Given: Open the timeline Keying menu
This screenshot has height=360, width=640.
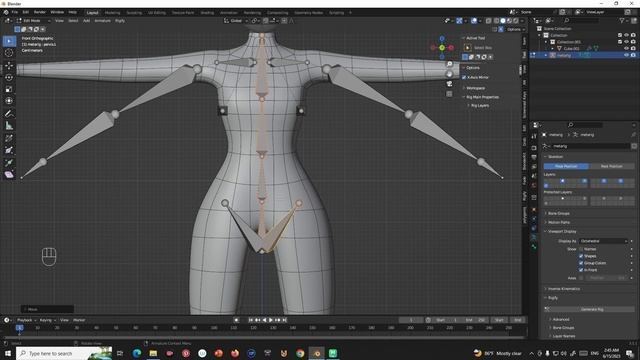Looking at the screenshot, I should [x=47, y=320].
